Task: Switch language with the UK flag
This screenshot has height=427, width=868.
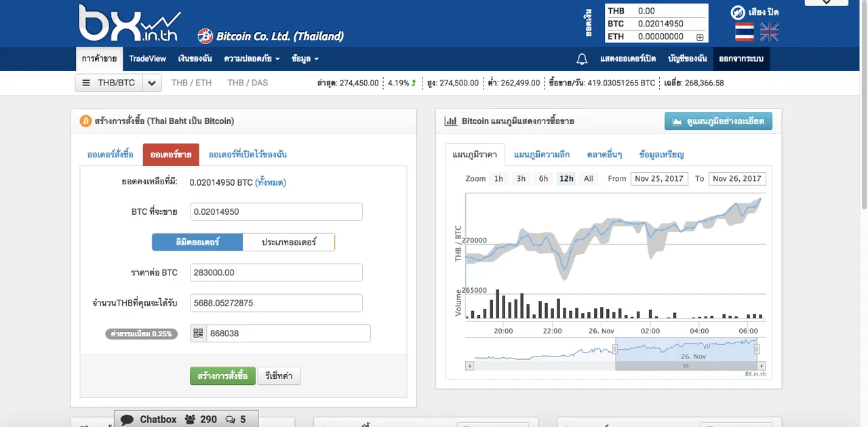Action: (x=770, y=32)
